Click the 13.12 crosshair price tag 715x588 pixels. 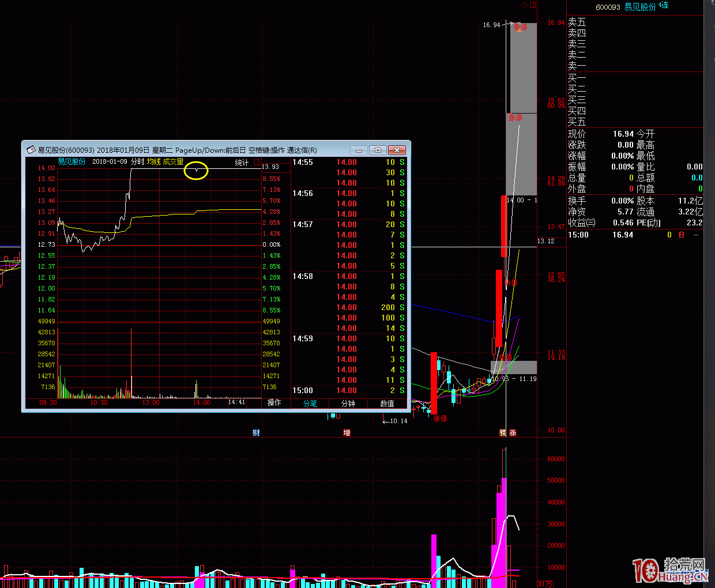[x=546, y=241]
